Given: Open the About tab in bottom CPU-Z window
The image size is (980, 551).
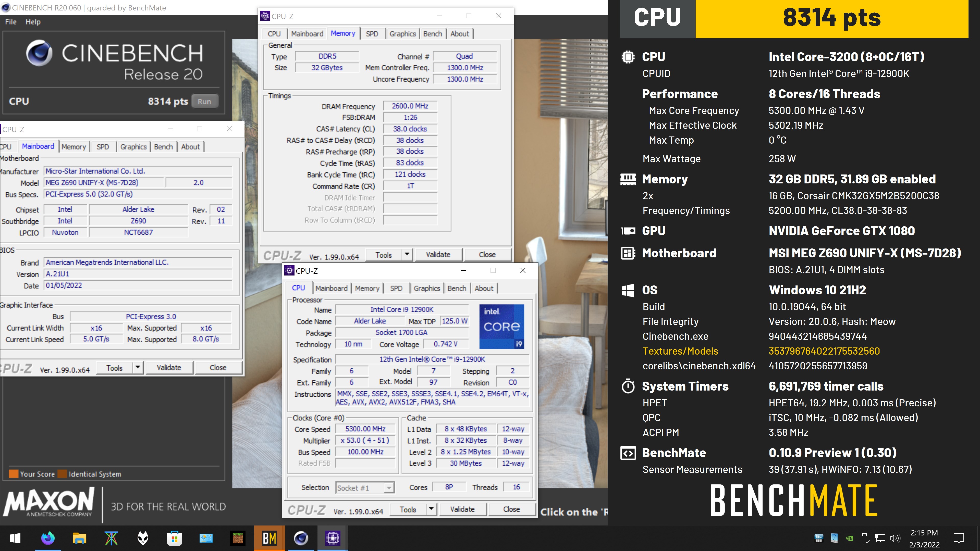Looking at the screenshot, I should click(484, 288).
